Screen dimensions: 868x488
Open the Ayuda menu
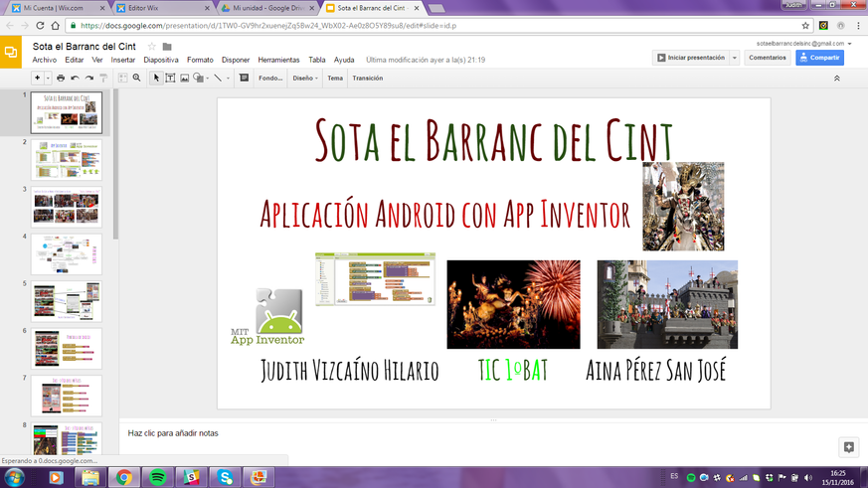pyautogui.click(x=344, y=60)
